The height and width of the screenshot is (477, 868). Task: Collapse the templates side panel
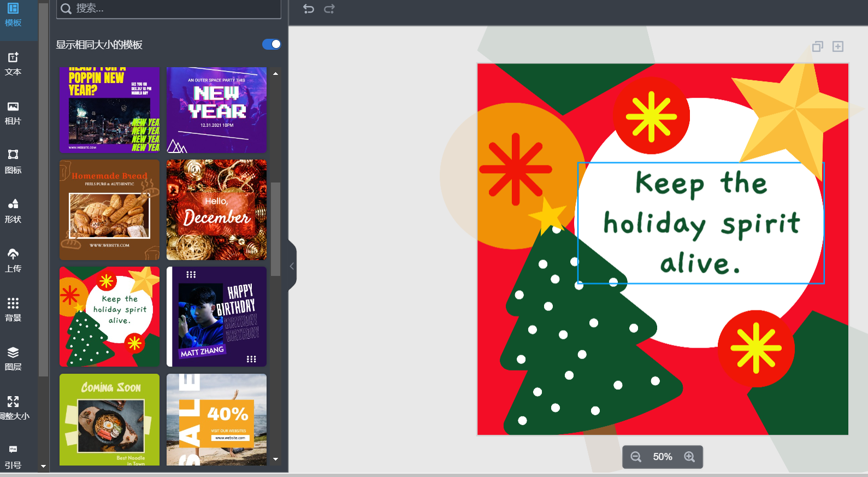pyautogui.click(x=292, y=266)
